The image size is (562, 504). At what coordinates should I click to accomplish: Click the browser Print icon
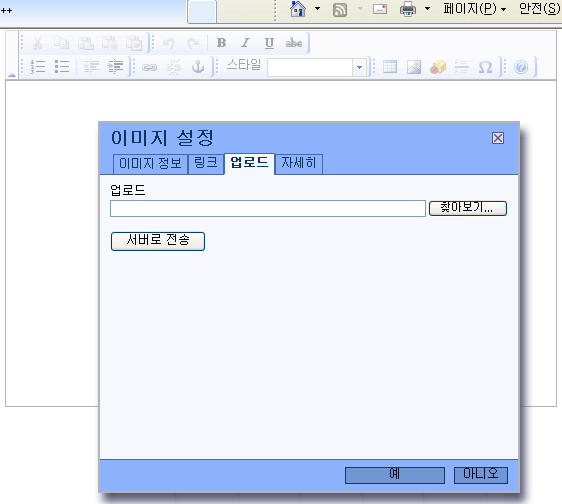[x=408, y=9]
